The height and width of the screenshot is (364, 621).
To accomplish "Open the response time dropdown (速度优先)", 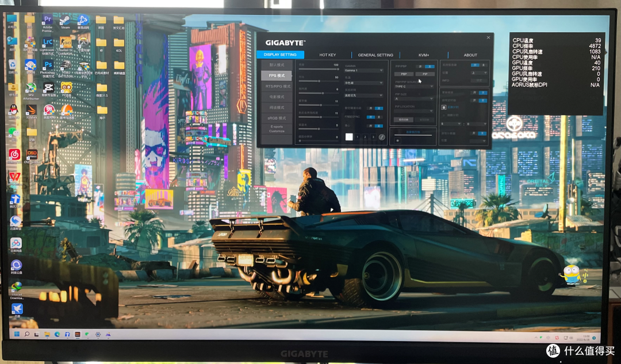I will click(363, 95).
